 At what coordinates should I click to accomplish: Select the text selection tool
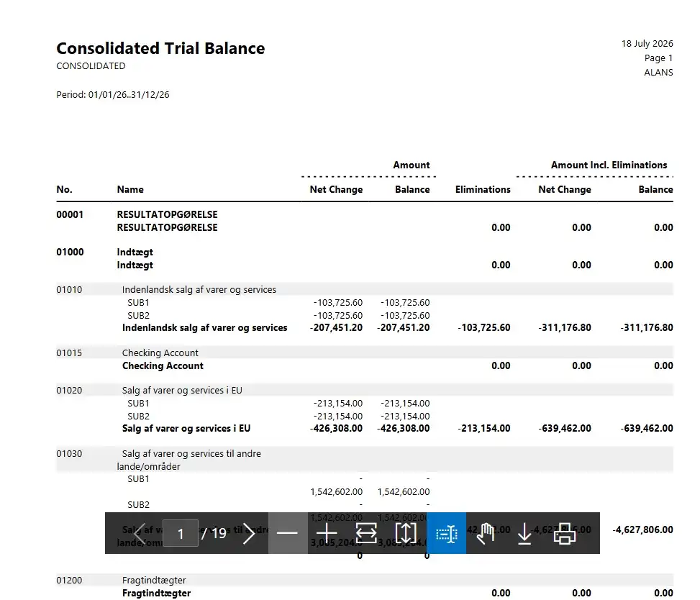447,533
